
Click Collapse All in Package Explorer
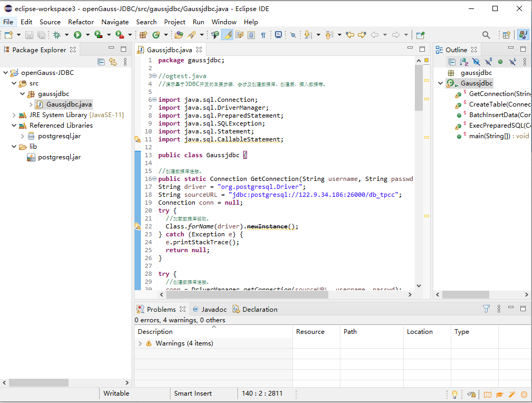tap(101, 62)
